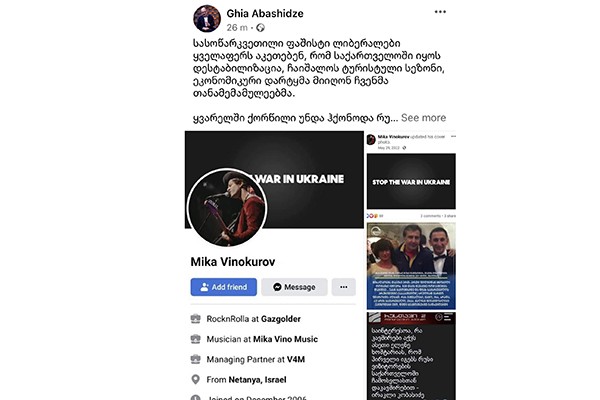The height and width of the screenshot is (400, 600).
Task: Open the three-dot post options menu
Action: coord(440,12)
